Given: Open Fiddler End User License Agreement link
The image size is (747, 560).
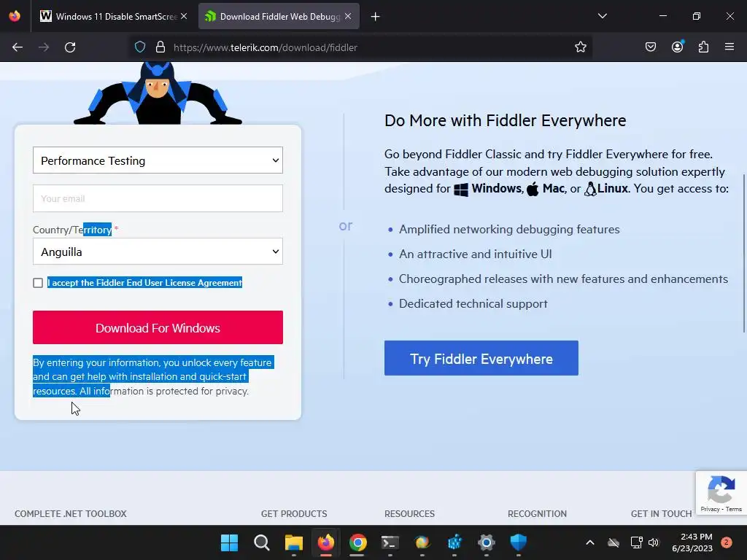Looking at the screenshot, I should point(169,283).
